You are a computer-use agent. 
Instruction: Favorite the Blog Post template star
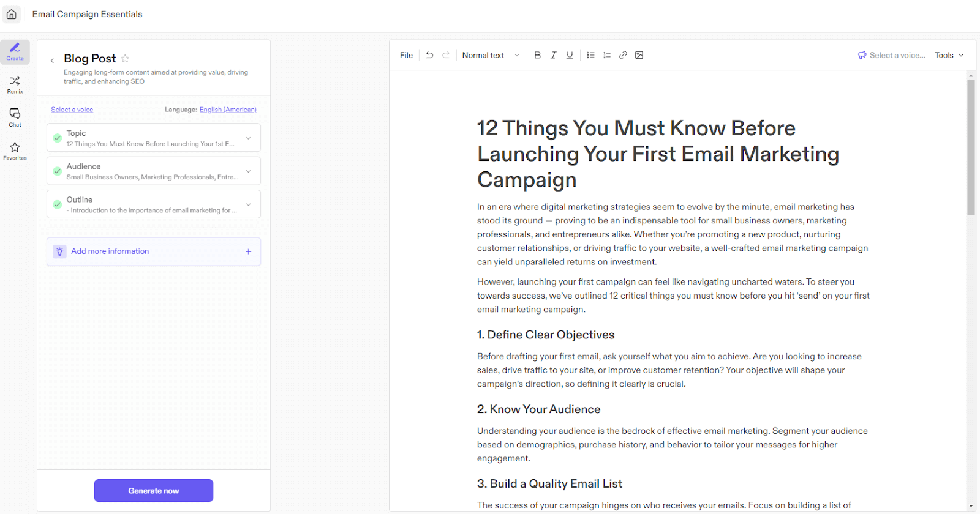(x=125, y=59)
